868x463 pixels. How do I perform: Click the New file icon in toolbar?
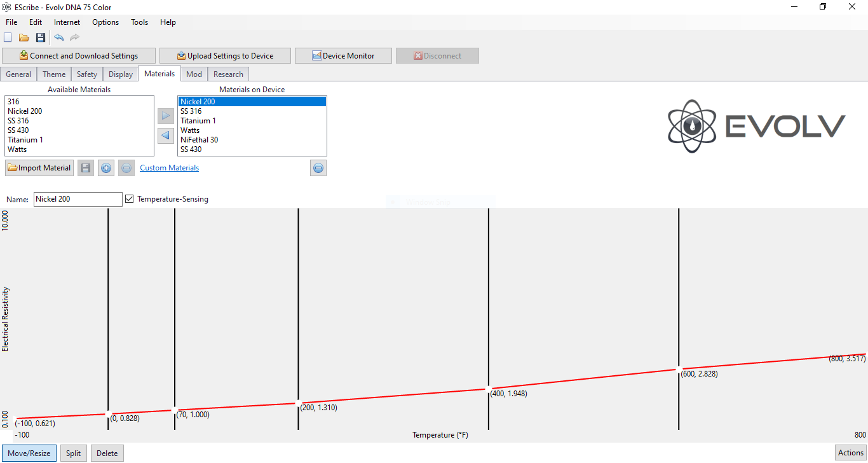tap(8, 38)
